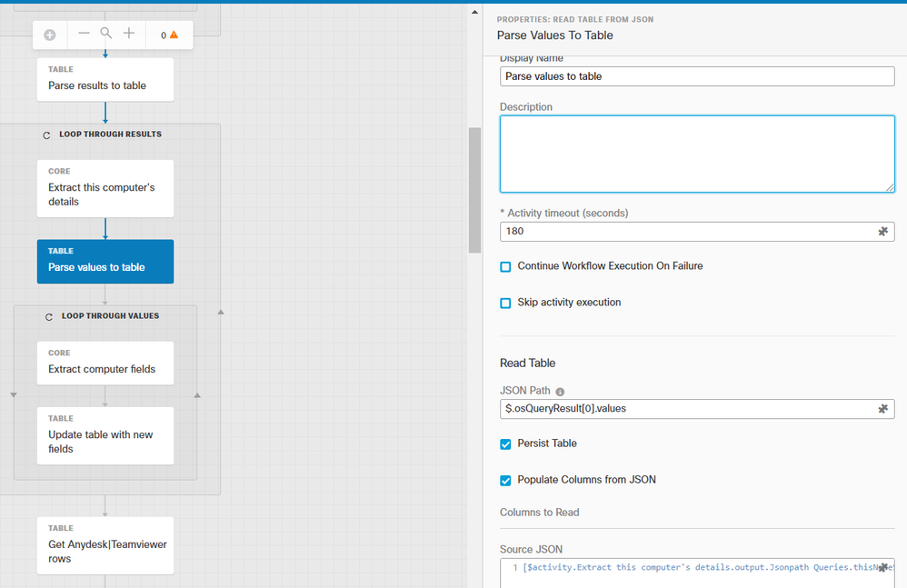Click the Loop Through Results header
907x588 pixels.
click(x=111, y=135)
